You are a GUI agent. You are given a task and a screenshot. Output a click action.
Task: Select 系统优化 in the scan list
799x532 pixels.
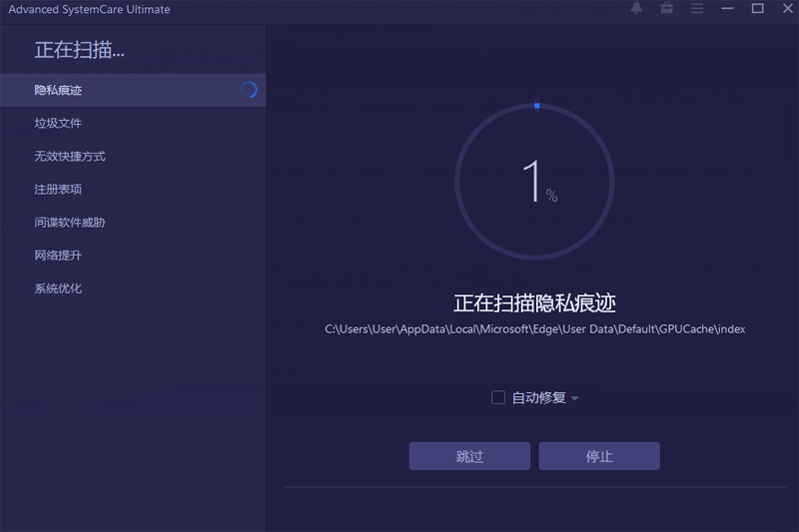coord(133,288)
